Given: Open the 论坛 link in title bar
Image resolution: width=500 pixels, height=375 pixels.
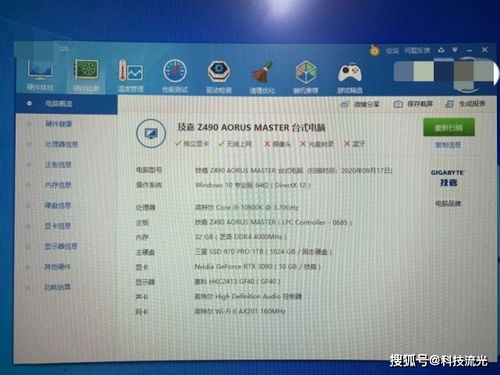Looking at the screenshot, I should [x=392, y=51].
